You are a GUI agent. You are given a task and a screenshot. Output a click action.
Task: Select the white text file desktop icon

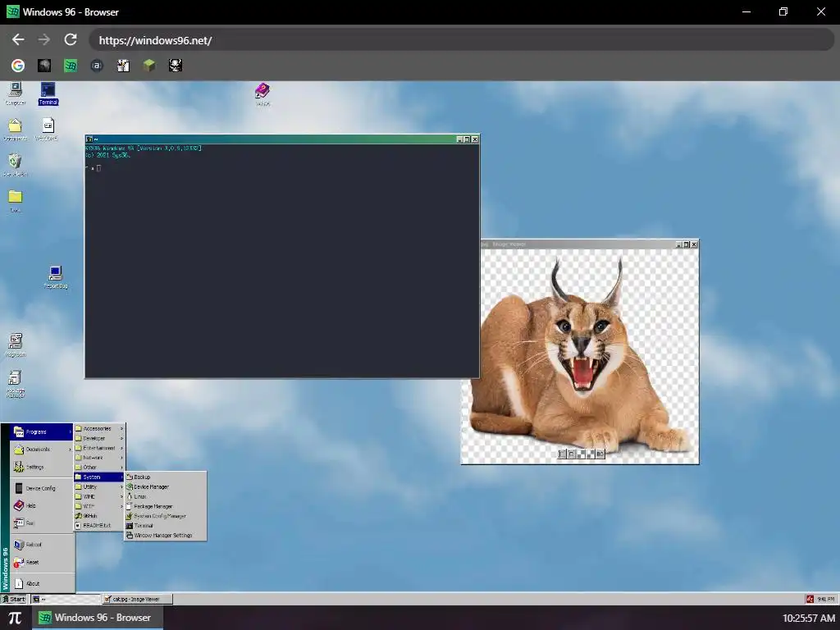(47, 130)
